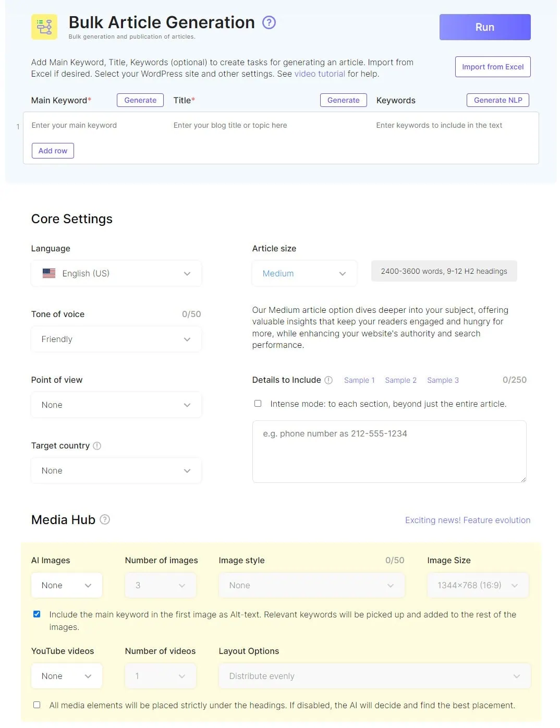Click the US flag in Language field
This screenshot has width=560, height=728.
coord(49,273)
